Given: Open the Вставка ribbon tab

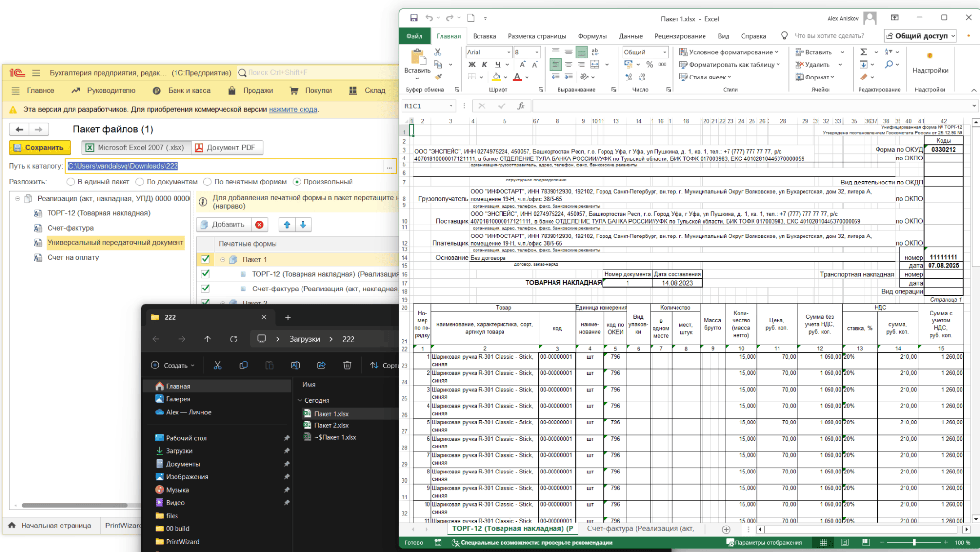Looking at the screenshot, I should 484,36.
